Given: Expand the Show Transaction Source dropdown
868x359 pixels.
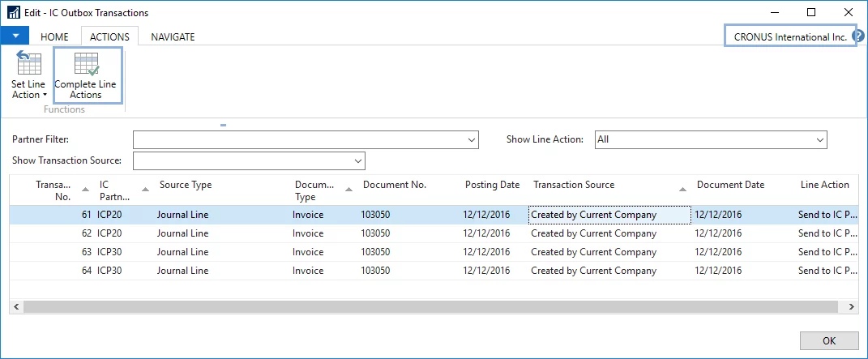Looking at the screenshot, I should [x=358, y=161].
